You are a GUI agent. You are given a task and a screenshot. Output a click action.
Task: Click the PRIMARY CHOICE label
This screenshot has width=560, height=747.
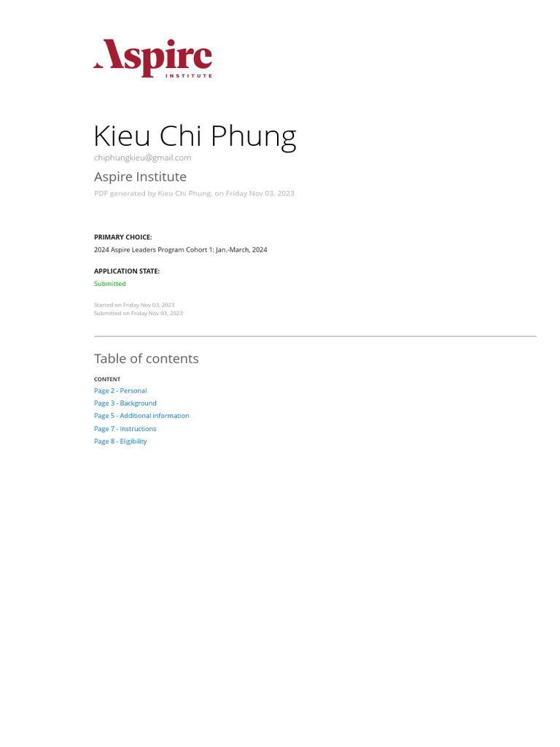(122, 237)
